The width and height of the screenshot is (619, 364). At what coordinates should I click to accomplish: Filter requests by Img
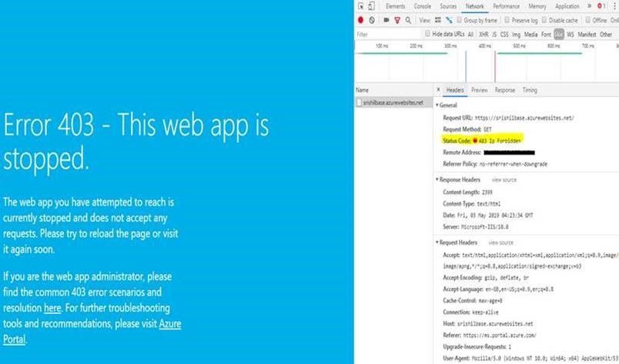pyautogui.click(x=517, y=35)
